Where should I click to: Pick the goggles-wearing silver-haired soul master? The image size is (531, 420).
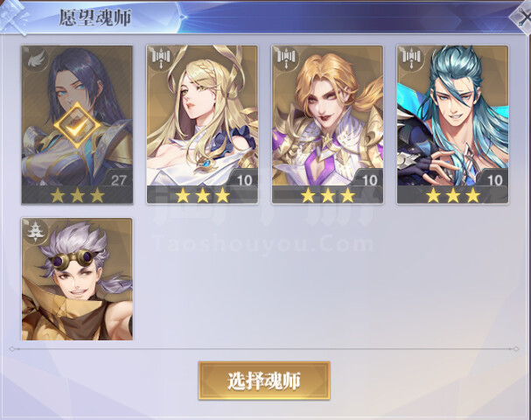(77, 279)
